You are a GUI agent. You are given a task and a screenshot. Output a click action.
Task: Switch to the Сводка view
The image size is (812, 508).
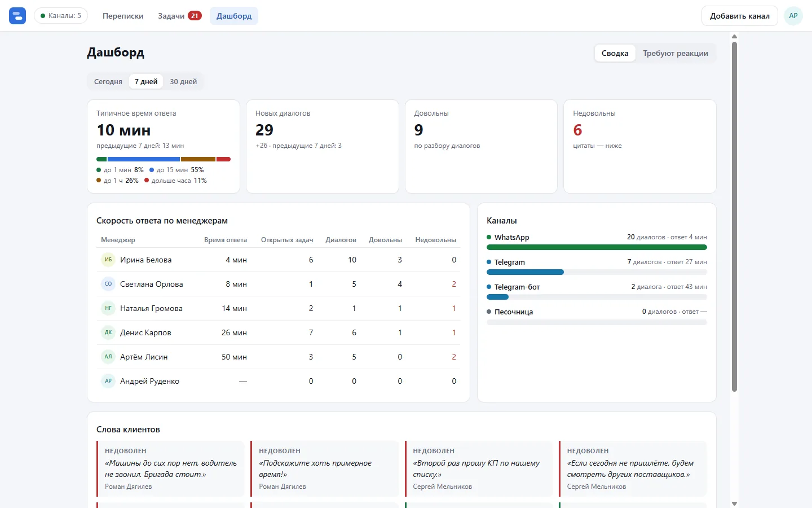(x=615, y=53)
